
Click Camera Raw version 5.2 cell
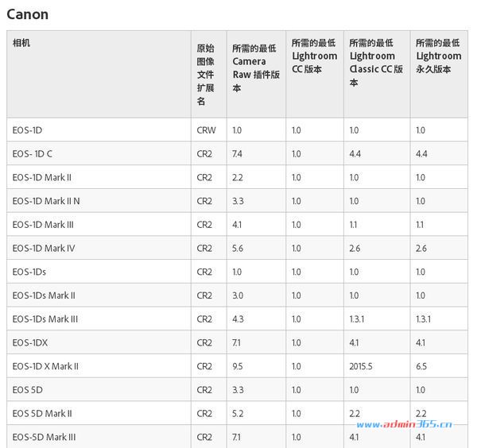238,413
